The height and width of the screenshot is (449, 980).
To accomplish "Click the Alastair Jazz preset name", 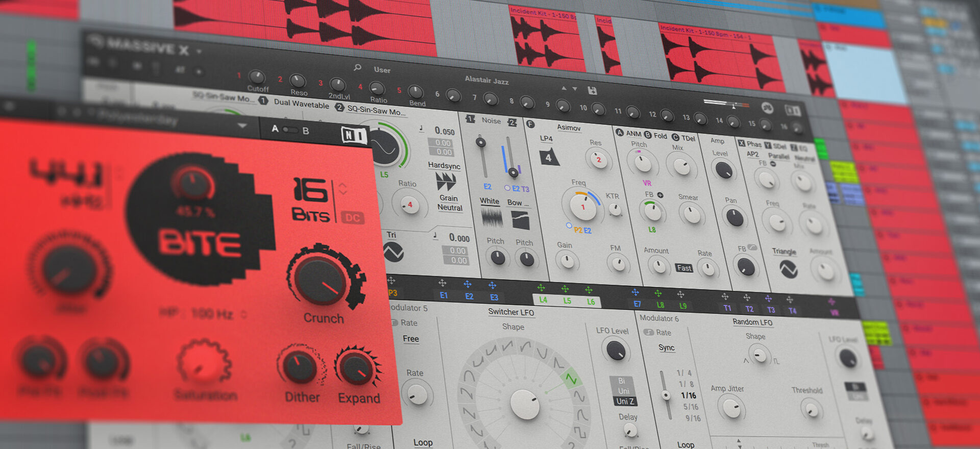I will (486, 80).
